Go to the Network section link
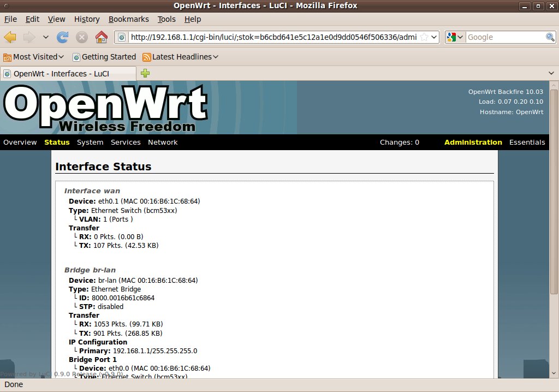 pos(163,142)
